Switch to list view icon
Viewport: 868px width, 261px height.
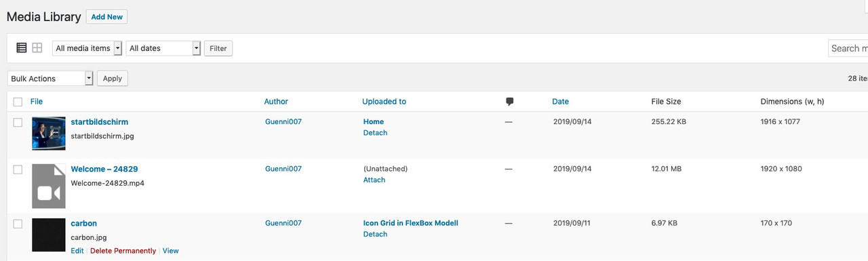pos(22,48)
